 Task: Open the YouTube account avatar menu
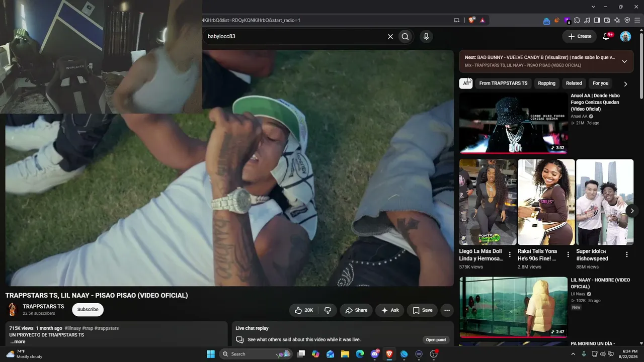coord(625,36)
